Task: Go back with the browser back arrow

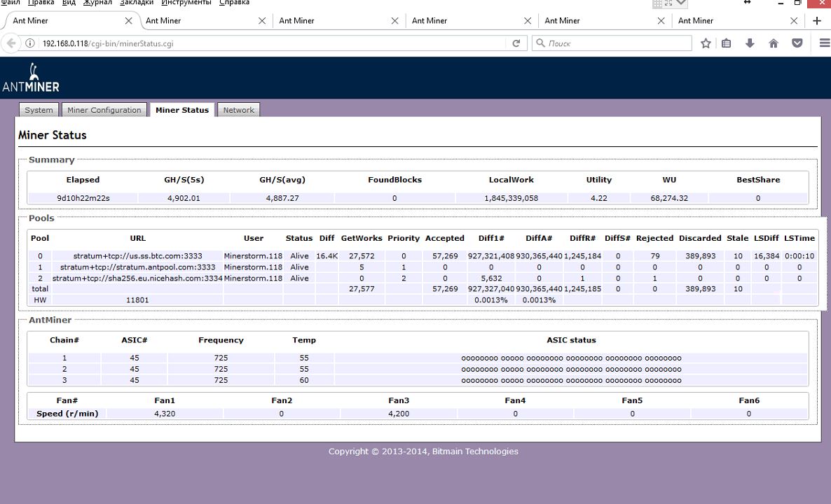Action: 11,43
